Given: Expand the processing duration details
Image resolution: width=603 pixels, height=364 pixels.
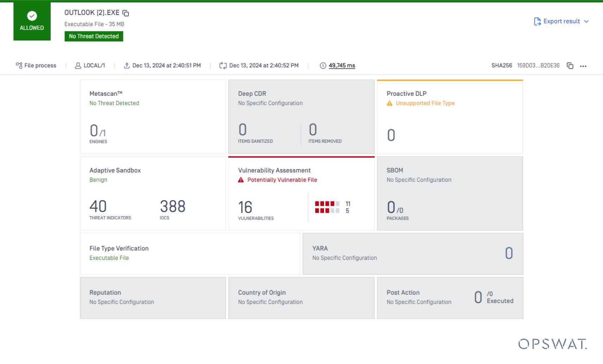Looking at the screenshot, I should click(x=341, y=65).
